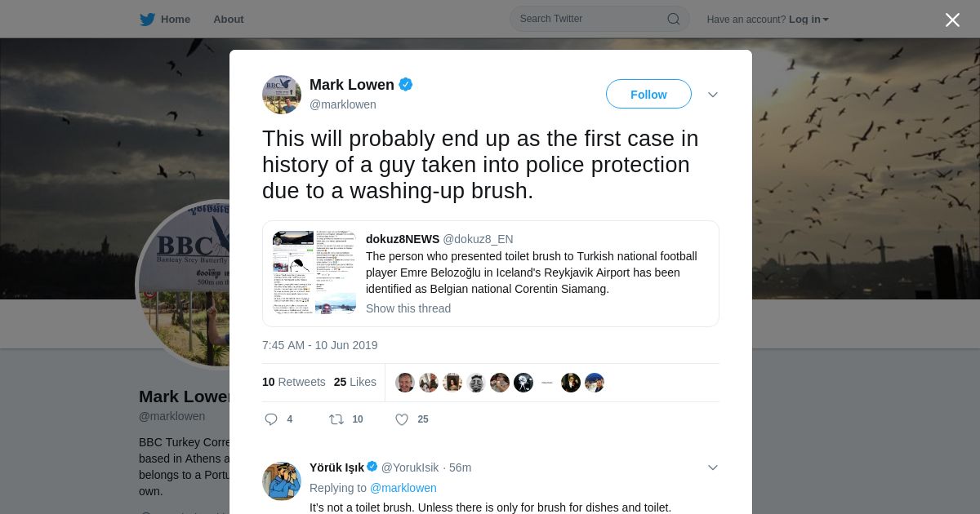Click the reply speech bubble icon
Screen dimensions: 980x514
pyautogui.click(x=271, y=419)
